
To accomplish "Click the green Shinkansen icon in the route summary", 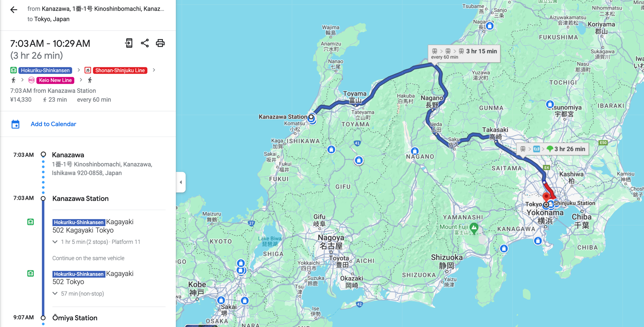I will click(14, 70).
